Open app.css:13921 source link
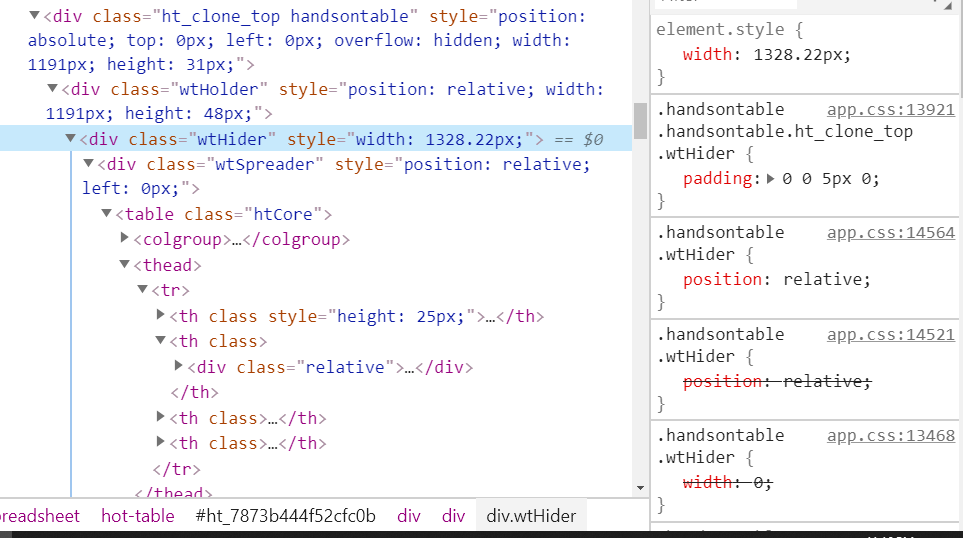This screenshot has height=538, width=963. point(891,109)
